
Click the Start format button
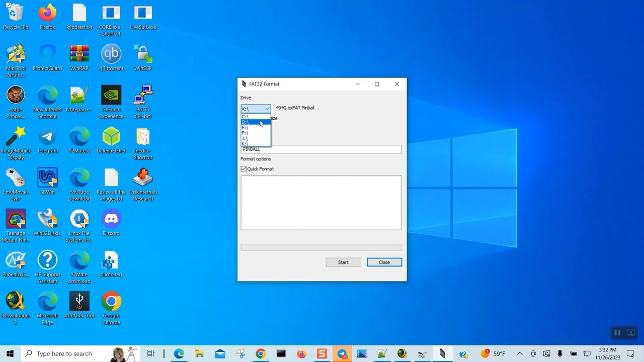pyautogui.click(x=343, y=262)
